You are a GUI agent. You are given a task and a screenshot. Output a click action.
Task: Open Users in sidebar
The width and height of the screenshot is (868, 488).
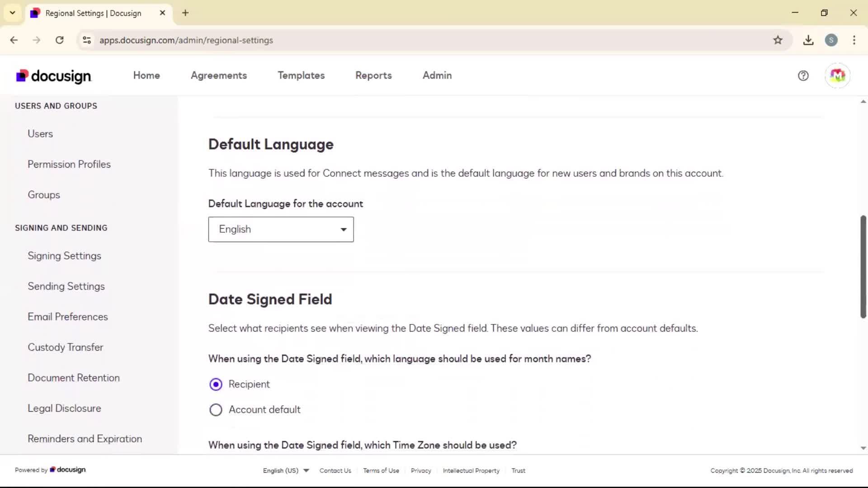(40, 134)
